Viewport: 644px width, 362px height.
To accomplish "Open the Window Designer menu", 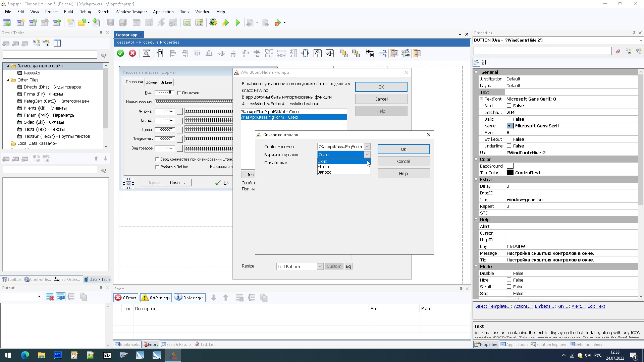I will point(131,11).
